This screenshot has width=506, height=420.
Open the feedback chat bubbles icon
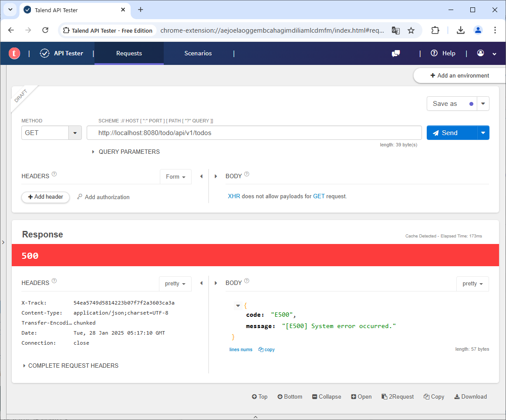[x=396, y=53]
